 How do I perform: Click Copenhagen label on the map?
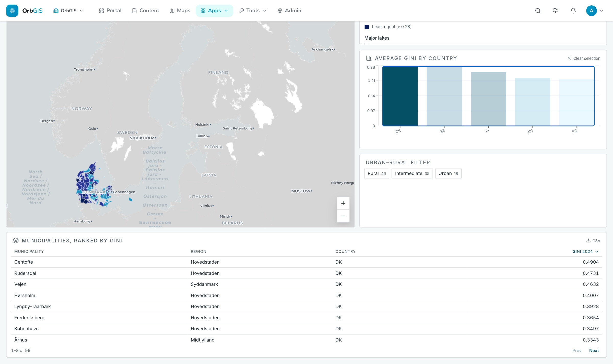pos(124,192)
